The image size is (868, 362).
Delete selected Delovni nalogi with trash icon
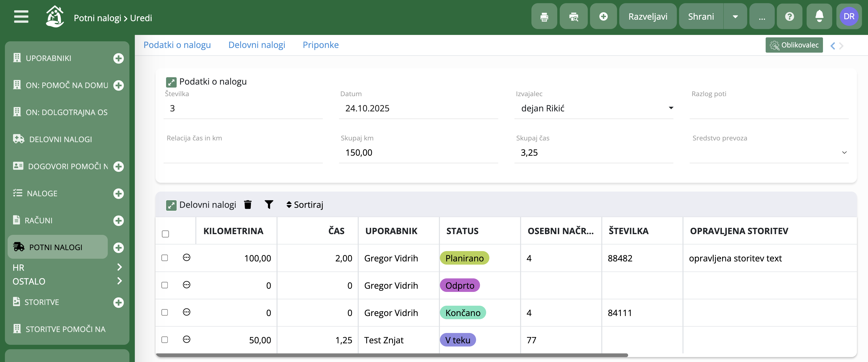coord(248,204)
